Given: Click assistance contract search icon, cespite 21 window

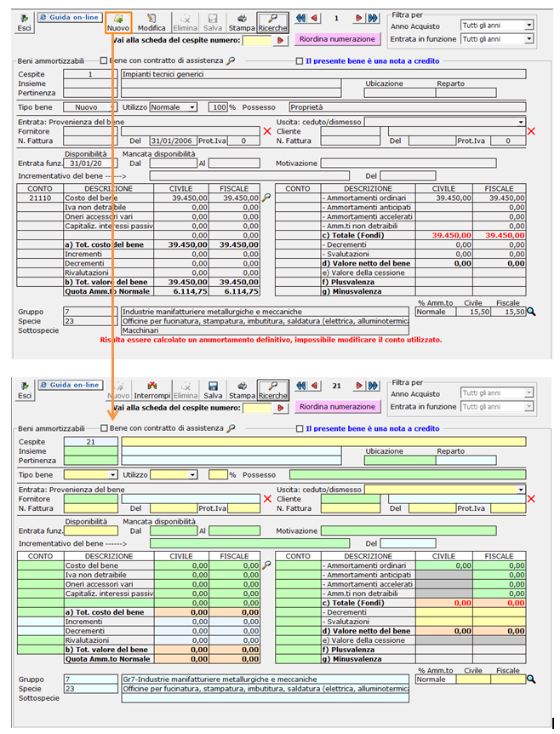Looking at the screenshot, I should pyautogui.click(x=231, y=427).
